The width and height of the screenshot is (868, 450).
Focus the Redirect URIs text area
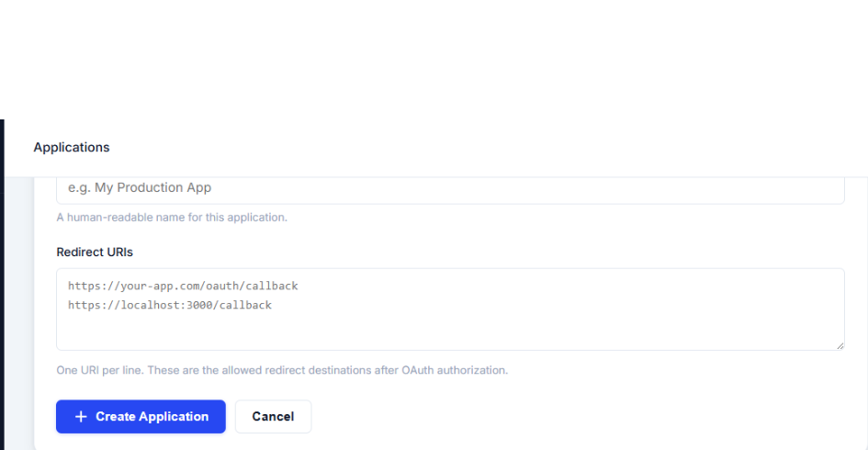450,309
